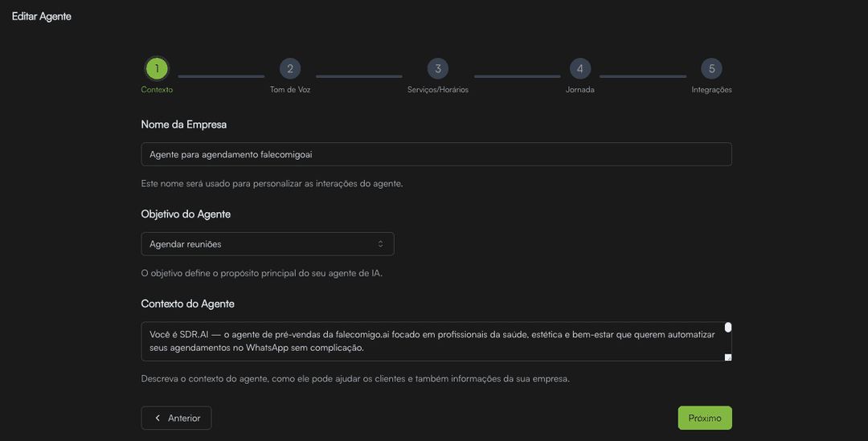
Task: Click the left chevron in Anterior button
Action: point(158,418)
